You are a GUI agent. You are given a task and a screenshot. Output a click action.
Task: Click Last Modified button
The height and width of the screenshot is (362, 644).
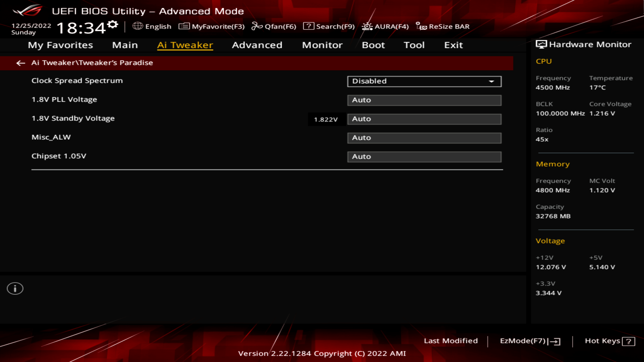(x=451, y=340)
